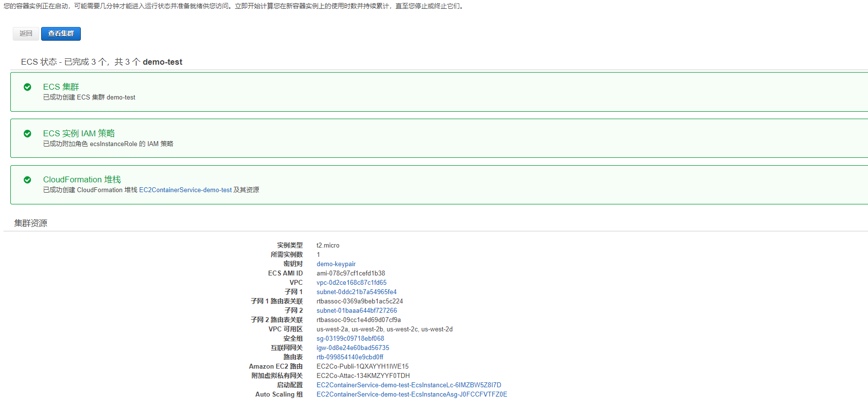
Task: Click the green check icon beside ECS 集群
Action: tap(27, 87)
